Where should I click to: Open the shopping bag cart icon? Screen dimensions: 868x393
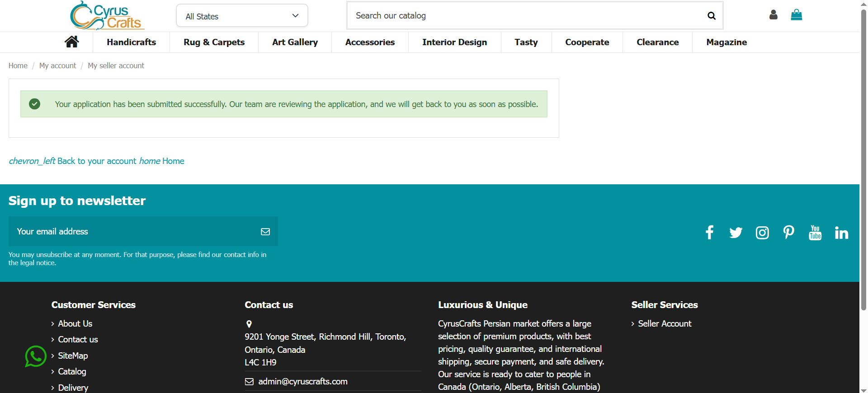(796, 15)
